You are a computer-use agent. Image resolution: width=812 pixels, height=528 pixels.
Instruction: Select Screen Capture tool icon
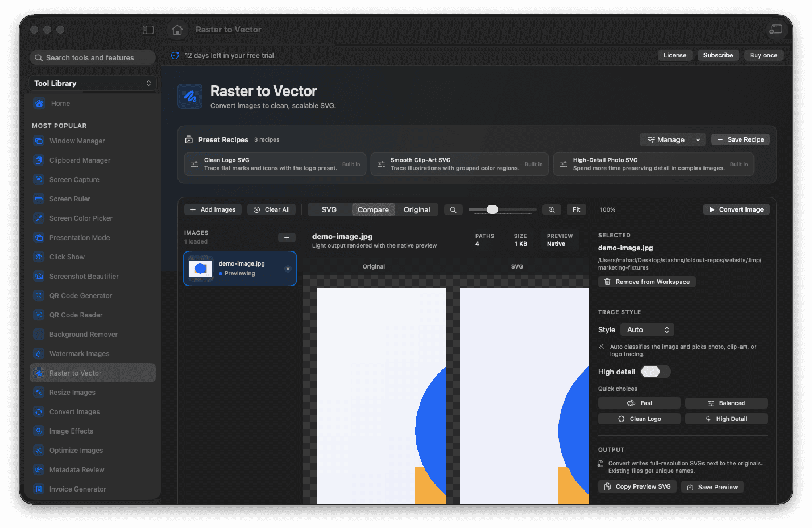(39, 180)
